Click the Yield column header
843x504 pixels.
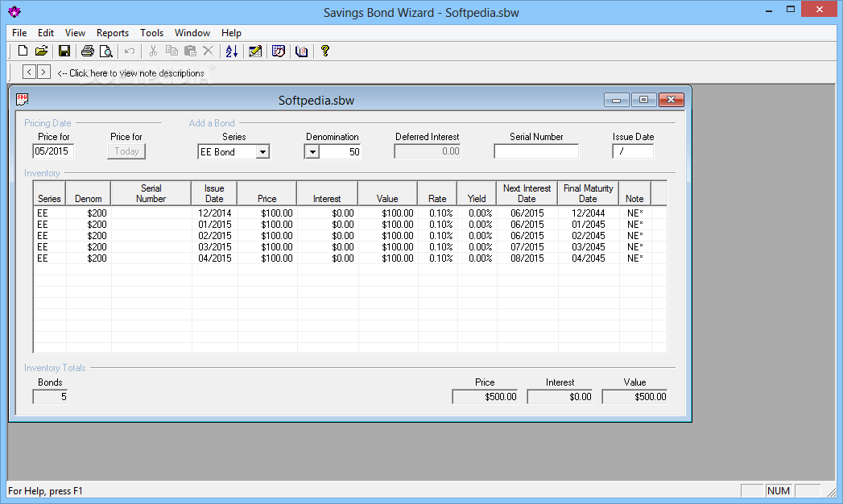(x=477, y=193)
